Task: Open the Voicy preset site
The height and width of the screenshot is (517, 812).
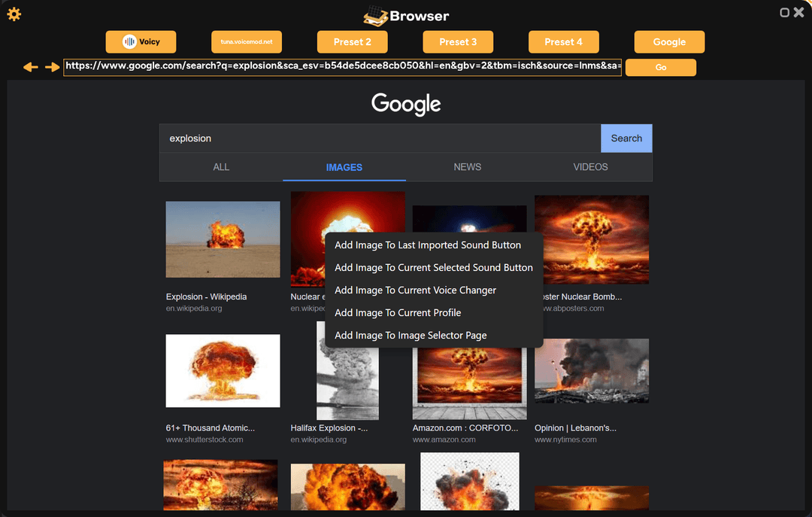Action: tap(141, 42)
